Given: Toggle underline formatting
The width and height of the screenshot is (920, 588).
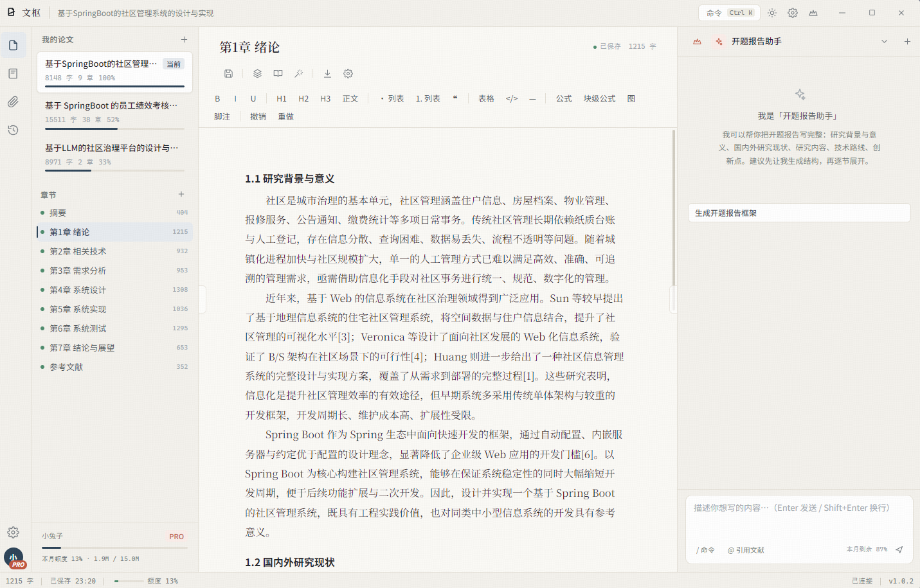Looking at the screenshot, I should 253,98.
